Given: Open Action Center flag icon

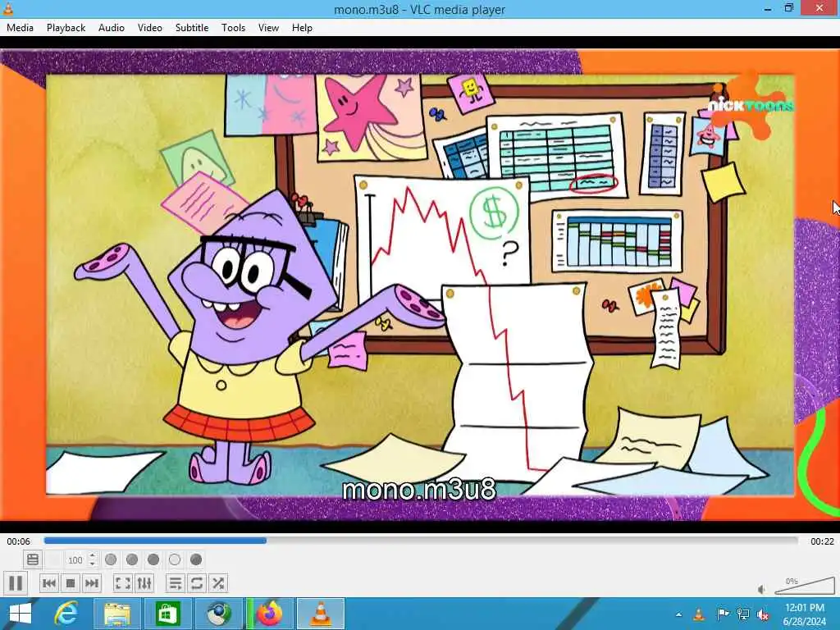Looking at the screenshot, I should pos(722,614).
